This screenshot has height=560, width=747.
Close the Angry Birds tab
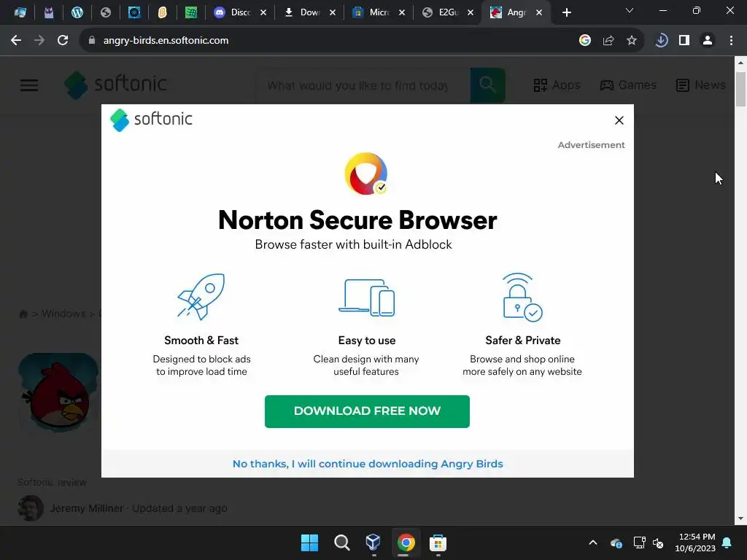point(539,13)
